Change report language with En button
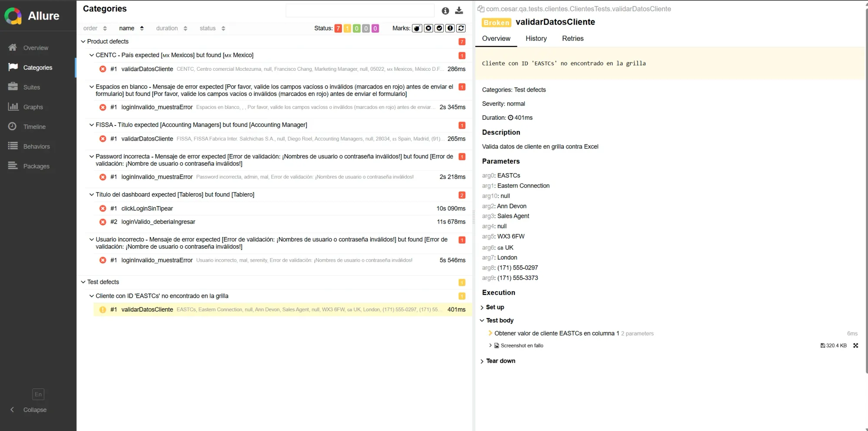868x431 pixels. click(x=38, y=394)
